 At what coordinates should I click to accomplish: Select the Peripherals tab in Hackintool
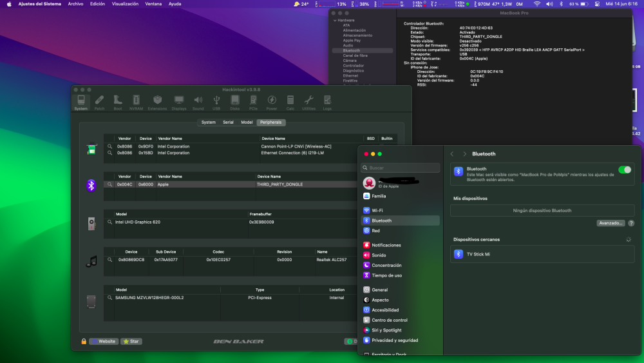(x=270, y=123)
